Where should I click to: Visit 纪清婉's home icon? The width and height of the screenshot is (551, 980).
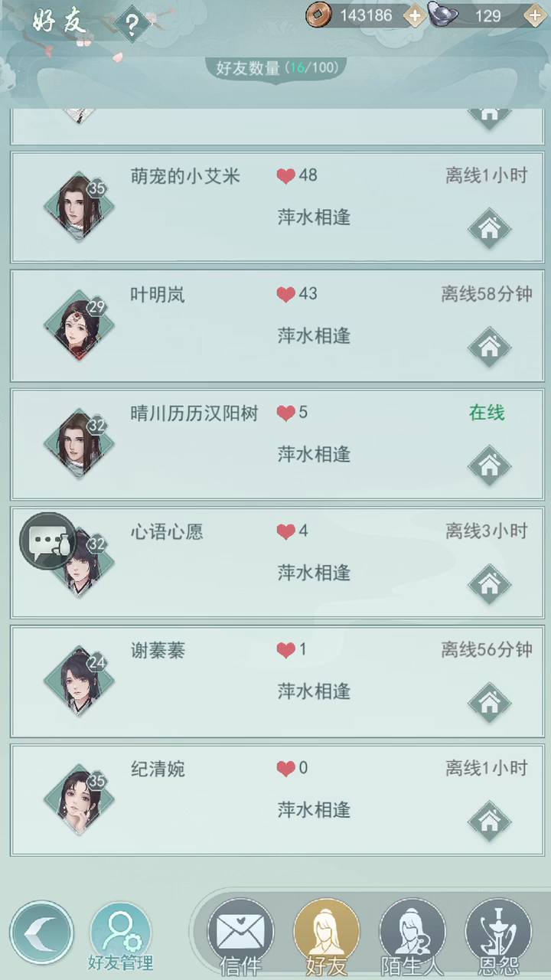pyautogui.click(x=489, y=822)
